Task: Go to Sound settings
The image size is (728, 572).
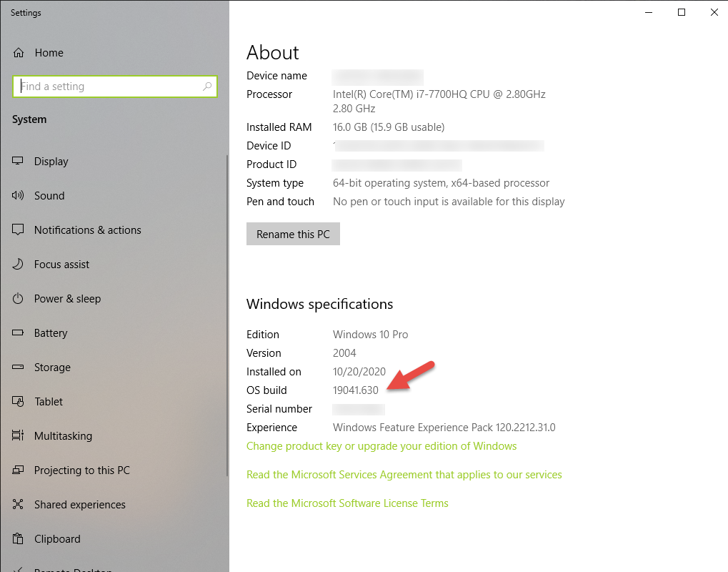Action: pyautogui.click(x=49, y=196)
